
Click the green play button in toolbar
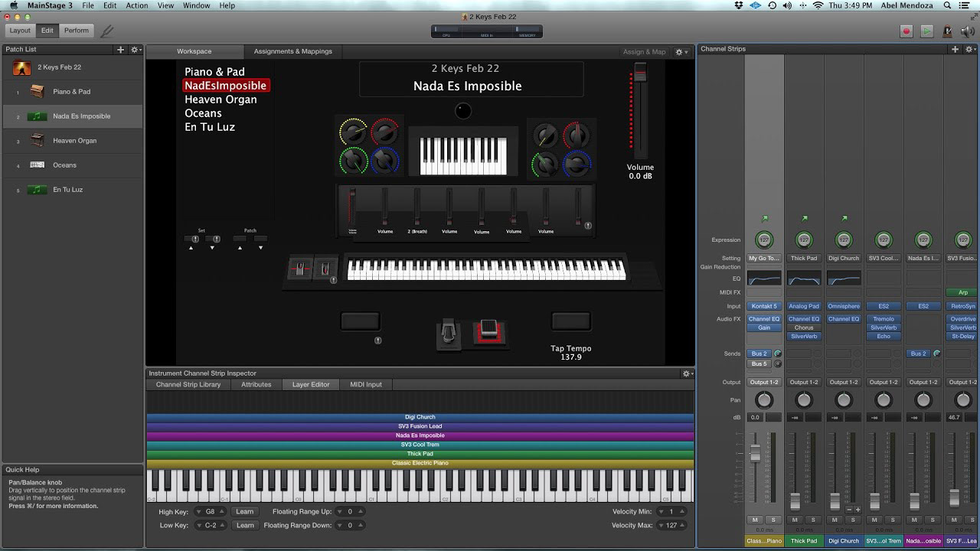tap(926, 31)
